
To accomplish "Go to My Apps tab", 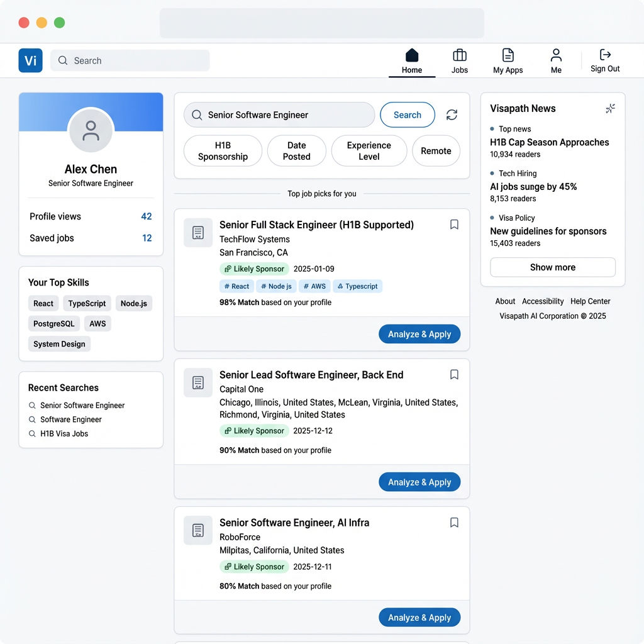I will 508,61.
